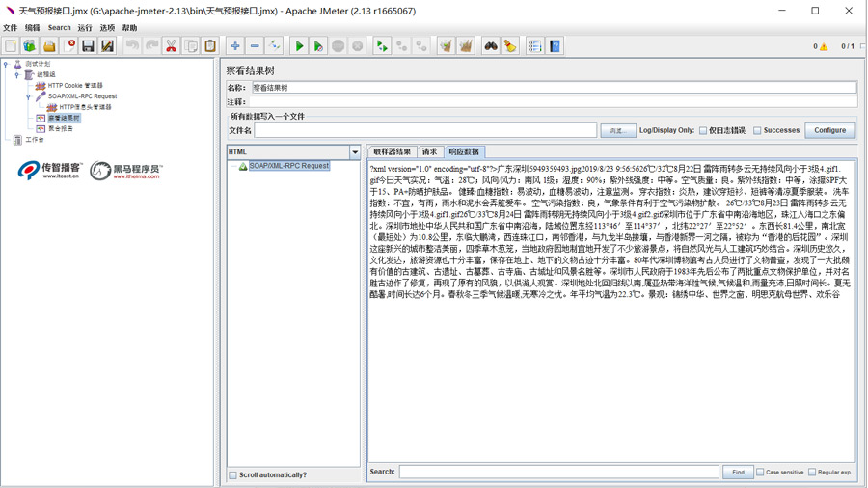The width and height of the screenshot is (868, 488).
Task: Open Search with the binoculars icon
Action: [491, 46]
